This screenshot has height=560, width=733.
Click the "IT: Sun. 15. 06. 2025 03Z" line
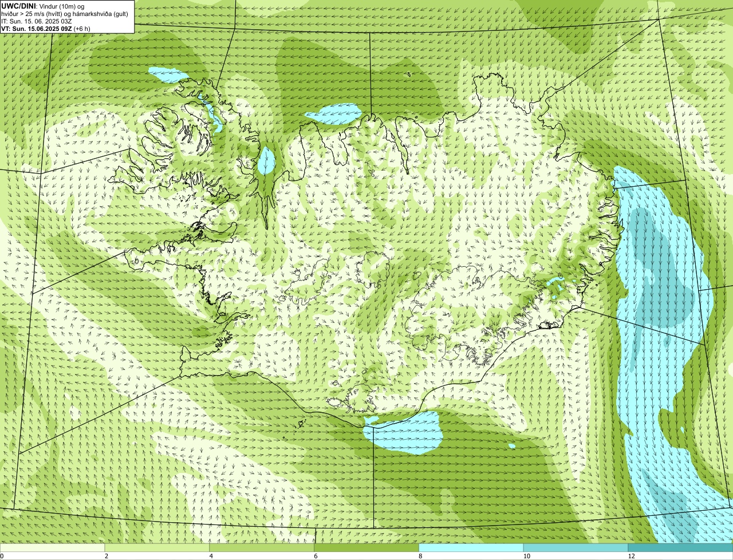pos(36,21)
